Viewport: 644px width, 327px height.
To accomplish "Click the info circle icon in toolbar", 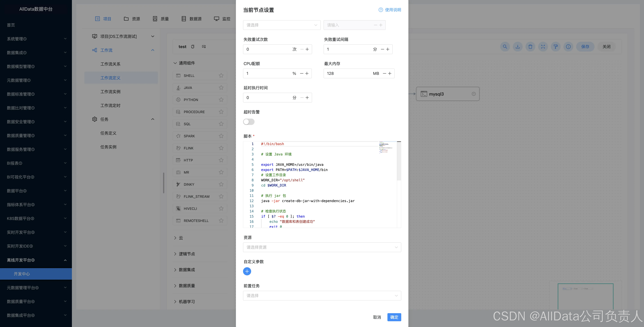I will [x=568, y=46].
